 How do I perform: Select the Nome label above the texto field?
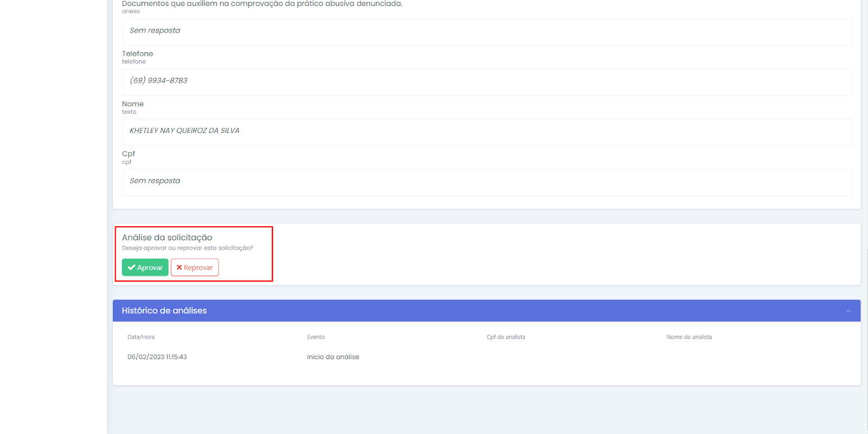pyautogui.click(x=133, y=104)
